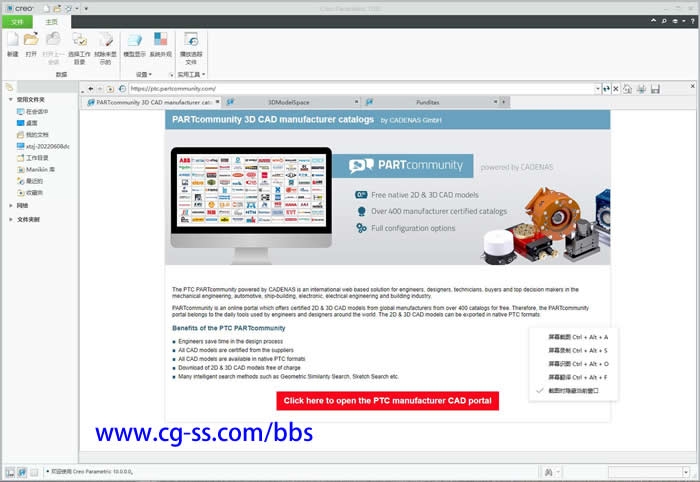
Task: Open the 文件 menu tab
Action: pos(16,20)
